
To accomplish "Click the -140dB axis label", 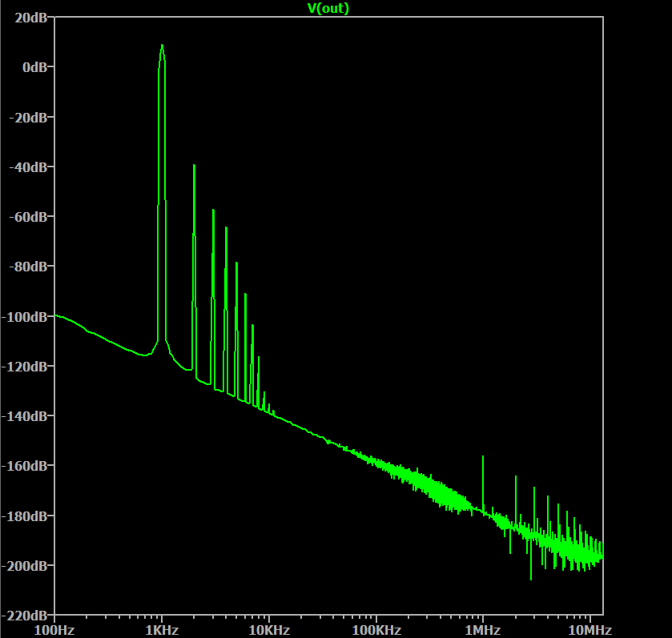I will (x=24, y=416).
